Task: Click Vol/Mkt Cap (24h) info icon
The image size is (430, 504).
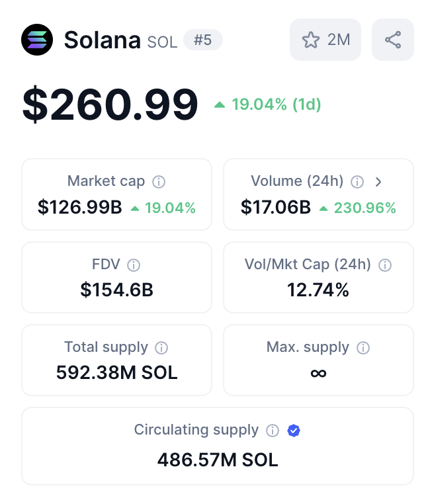Action: (385, 265)
